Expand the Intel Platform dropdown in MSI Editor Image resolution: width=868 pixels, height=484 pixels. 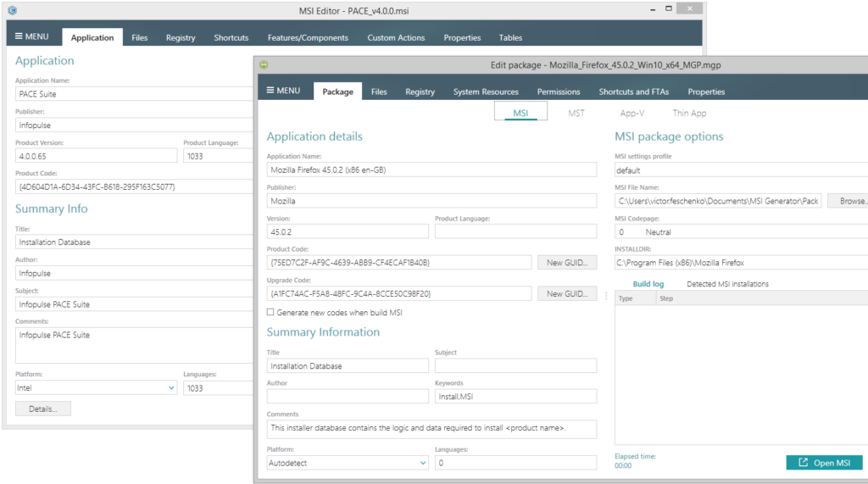tap(171, 387)
